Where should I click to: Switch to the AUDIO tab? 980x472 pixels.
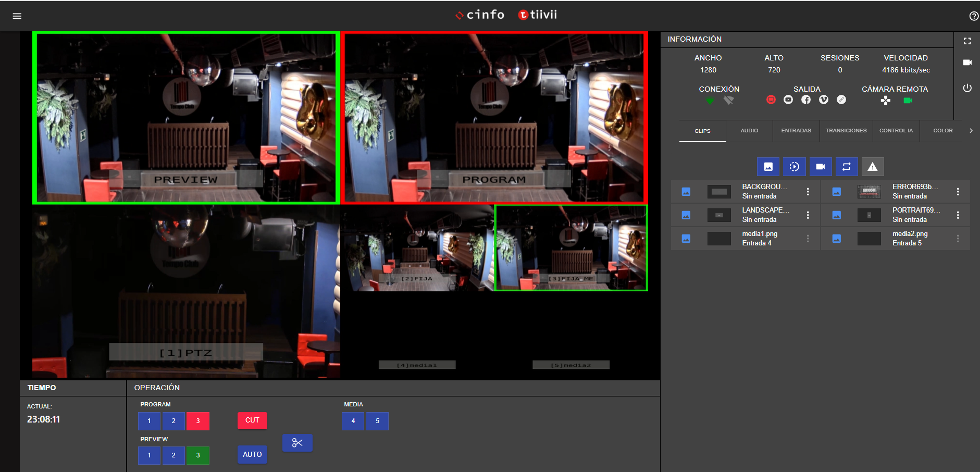(x=749, y=131)
